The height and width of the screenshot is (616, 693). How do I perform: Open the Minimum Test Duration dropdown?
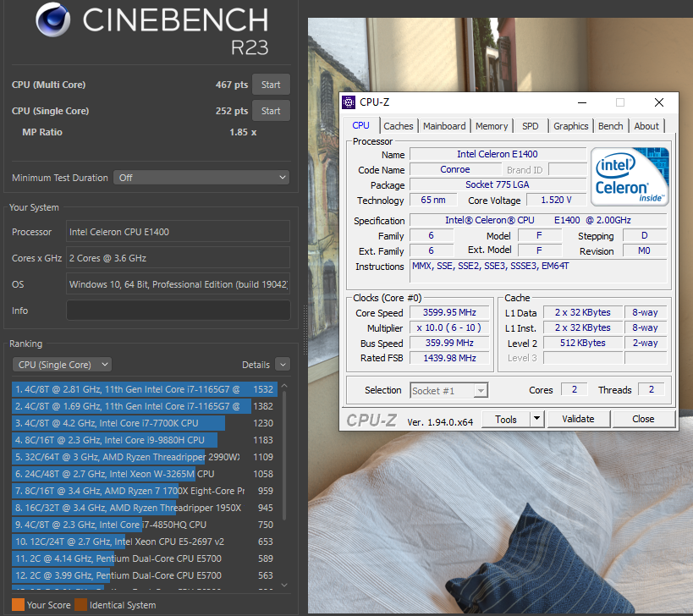[x=201, y=178]
